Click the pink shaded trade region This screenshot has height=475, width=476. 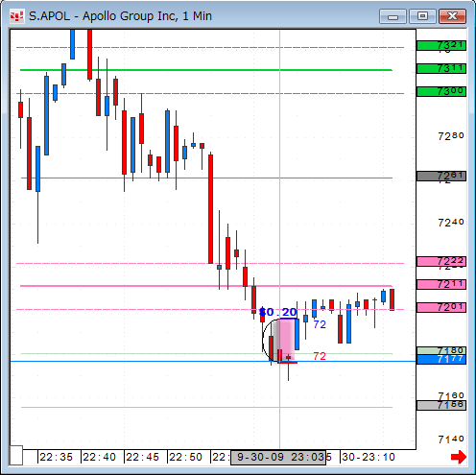[287, 339]
